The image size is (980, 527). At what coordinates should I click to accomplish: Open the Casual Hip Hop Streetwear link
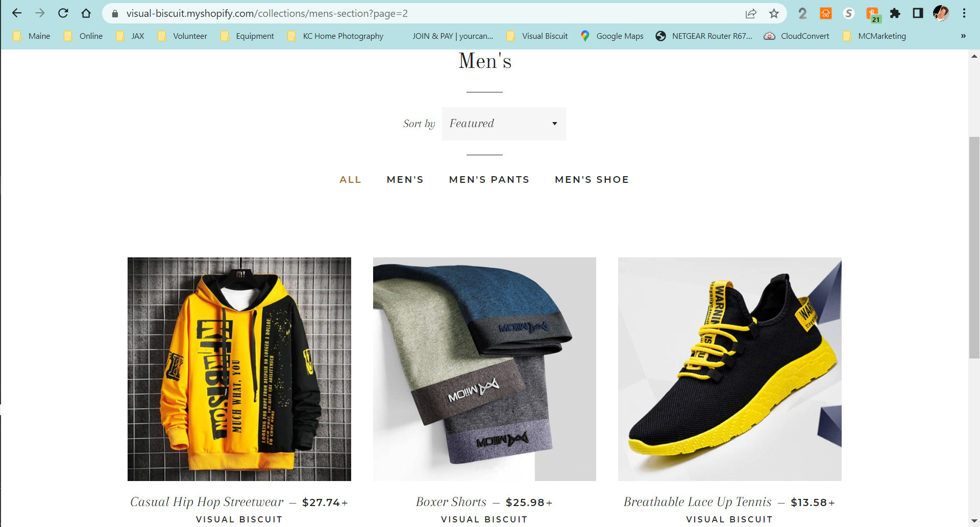207,502
